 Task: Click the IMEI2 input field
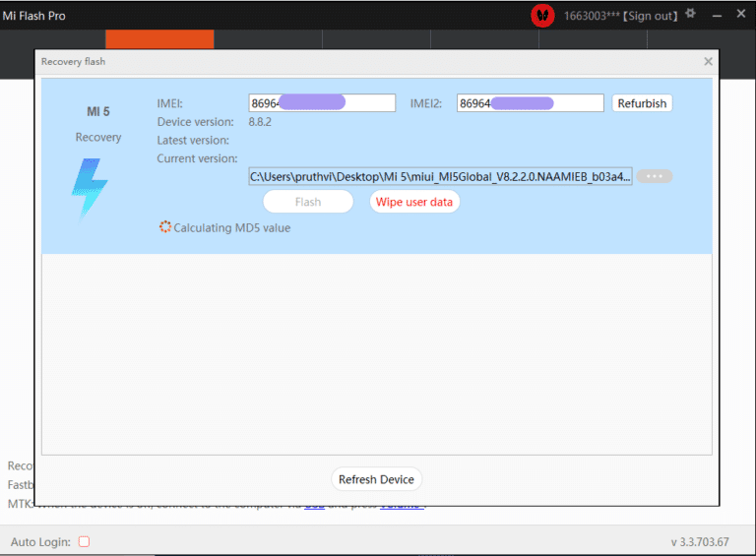click(x=531, y=103)
